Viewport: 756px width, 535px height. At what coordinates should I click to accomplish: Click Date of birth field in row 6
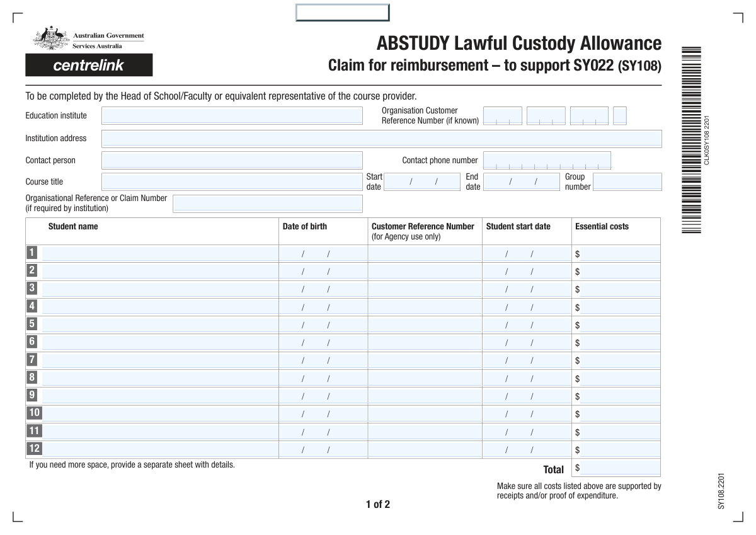(323, 342)
